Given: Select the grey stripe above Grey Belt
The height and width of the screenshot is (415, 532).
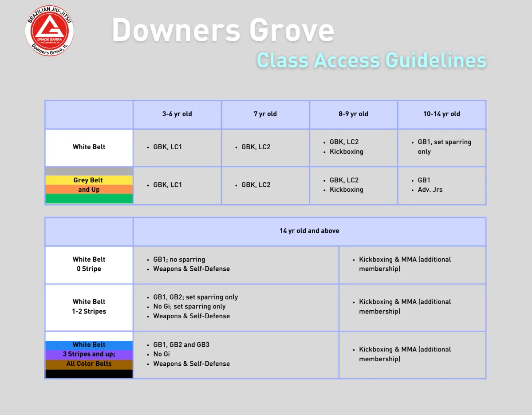Looking at the screenshot, I should point(88,170).
